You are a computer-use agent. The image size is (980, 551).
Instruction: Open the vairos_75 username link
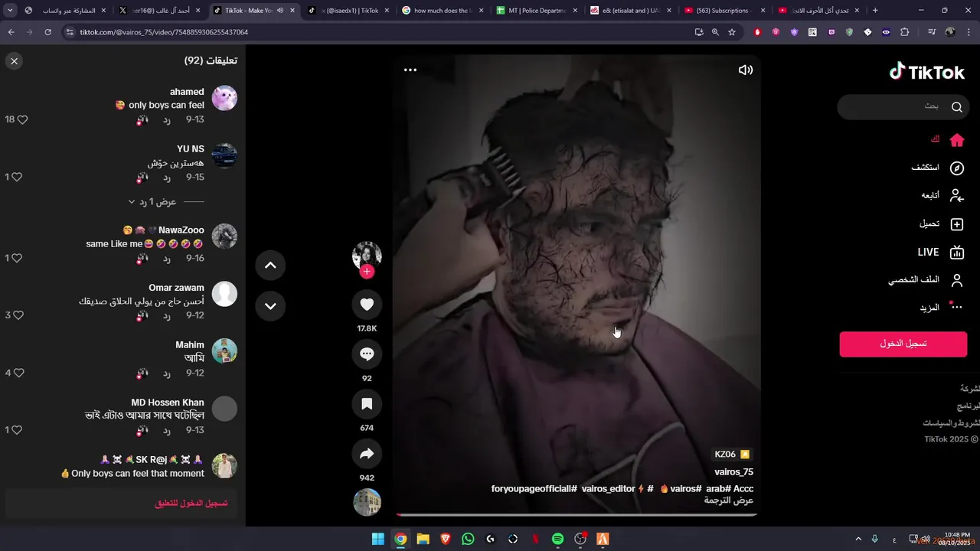pyautogui.click(x=733, y=472)
